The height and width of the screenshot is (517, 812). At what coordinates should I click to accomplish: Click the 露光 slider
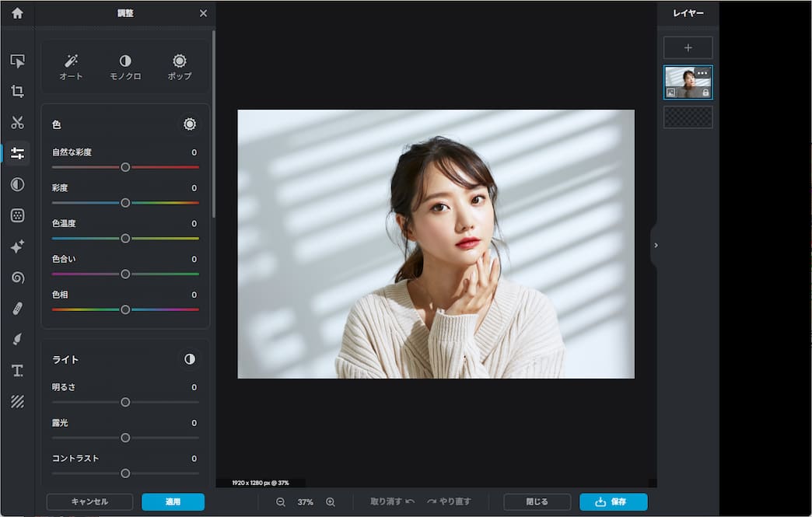point(125,438)
